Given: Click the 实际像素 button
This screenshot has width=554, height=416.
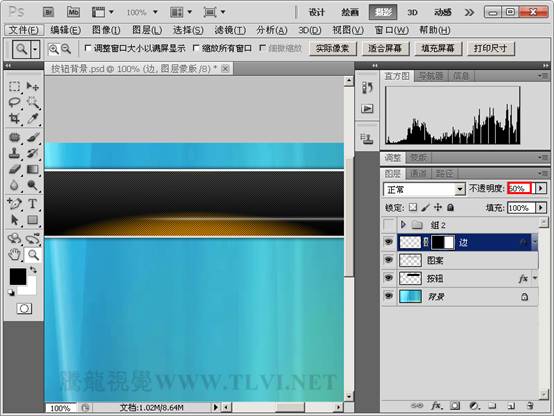Looking at the screenshot, I should click(x=332, y=48).
